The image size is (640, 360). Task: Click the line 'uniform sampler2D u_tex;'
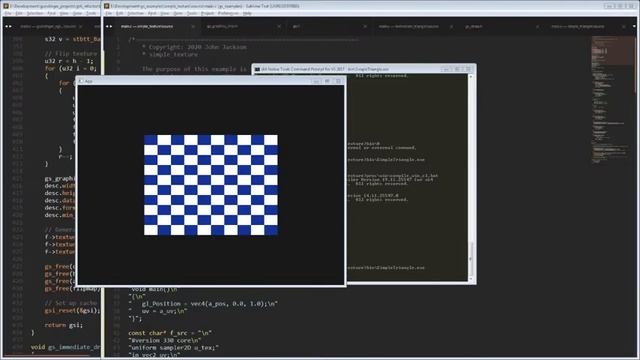tap(173, 348)
